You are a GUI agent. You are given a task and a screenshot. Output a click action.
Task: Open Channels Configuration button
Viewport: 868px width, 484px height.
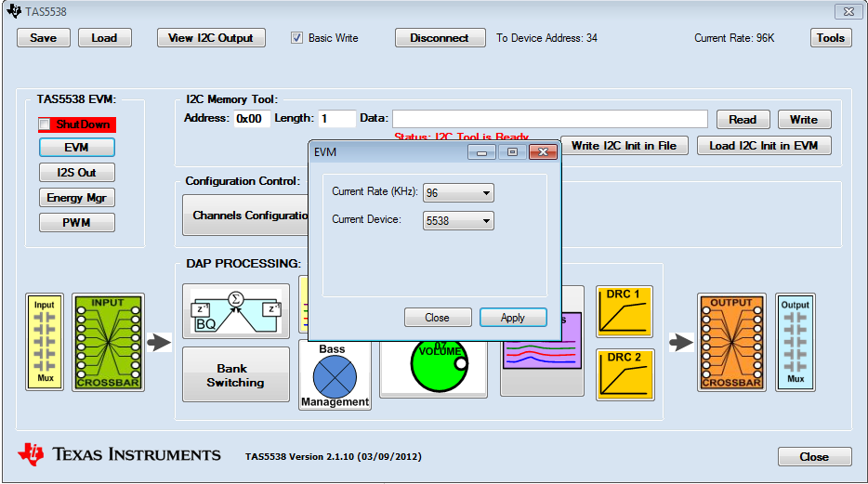pos(245,216)
